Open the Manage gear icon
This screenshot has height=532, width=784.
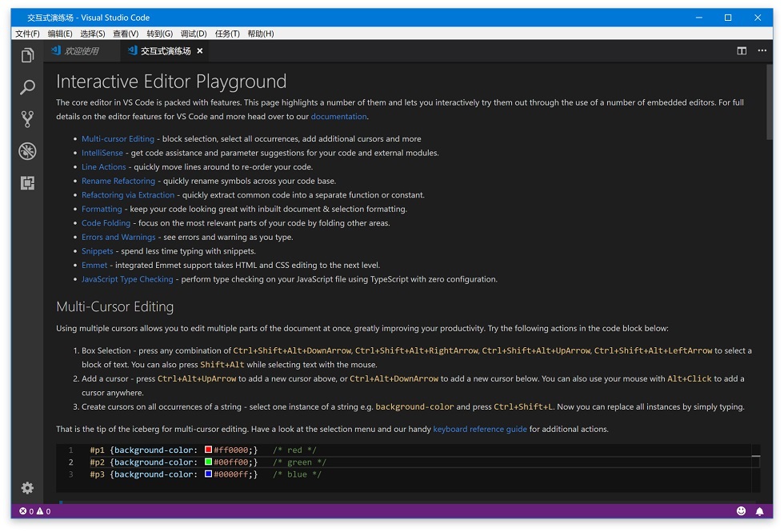pyautogui.click(x=27, y=488)
